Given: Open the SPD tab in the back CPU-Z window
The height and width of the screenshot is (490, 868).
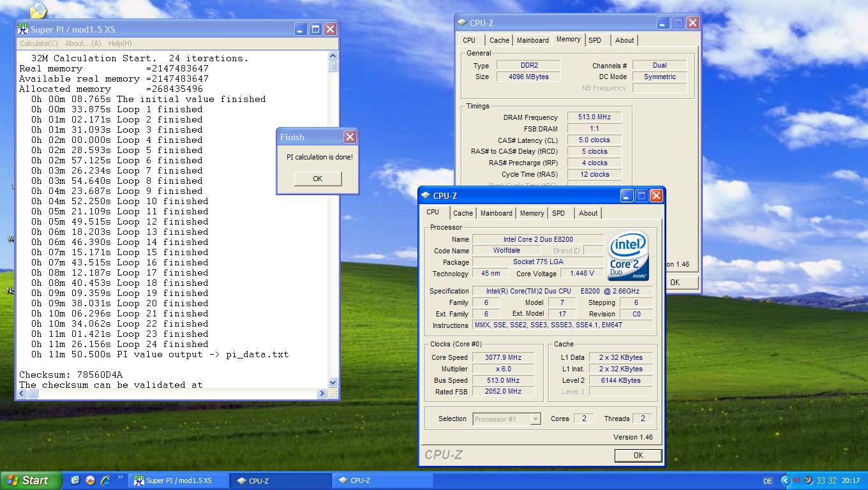Looking at the screenshot, I should 594,40.
